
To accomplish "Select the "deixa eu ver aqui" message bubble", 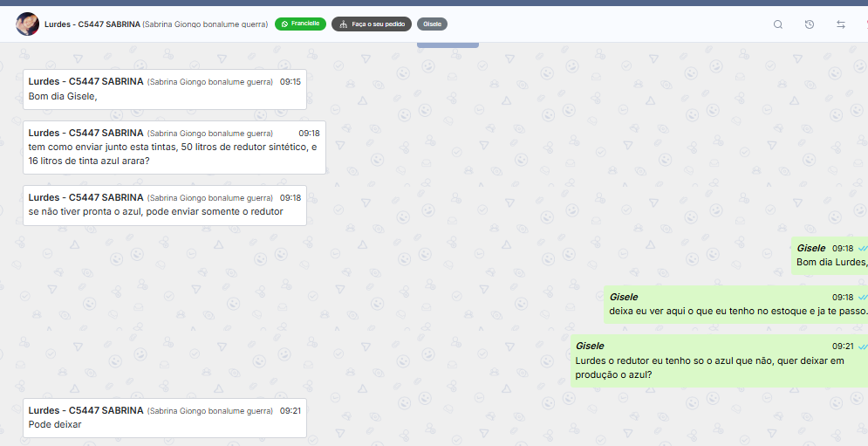I will coord(737,304).
